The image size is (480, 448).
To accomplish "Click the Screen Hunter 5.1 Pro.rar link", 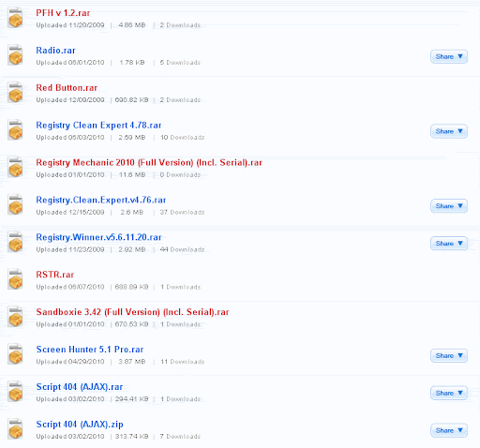I will tap(90, 350).
